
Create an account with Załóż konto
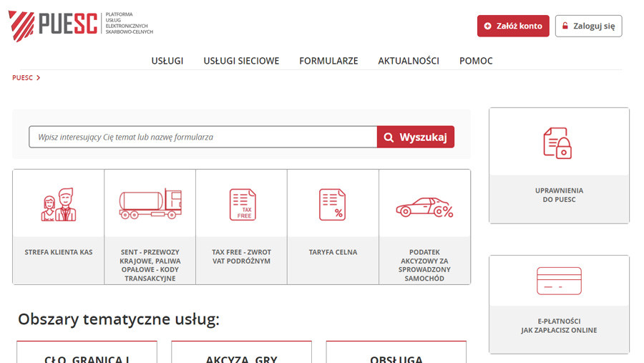[x=513, y=26]
